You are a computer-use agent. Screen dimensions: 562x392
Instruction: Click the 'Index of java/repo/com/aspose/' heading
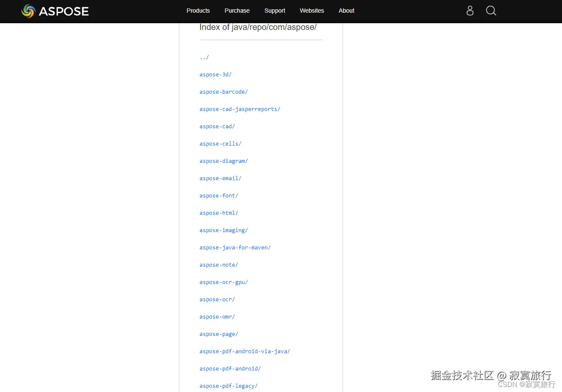(258, 27)
